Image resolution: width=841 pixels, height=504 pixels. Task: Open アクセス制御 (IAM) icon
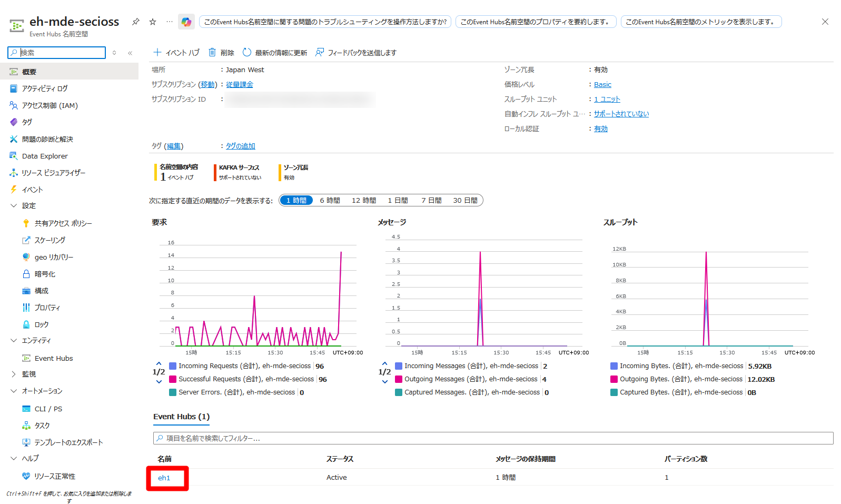(x=14, y=105)
